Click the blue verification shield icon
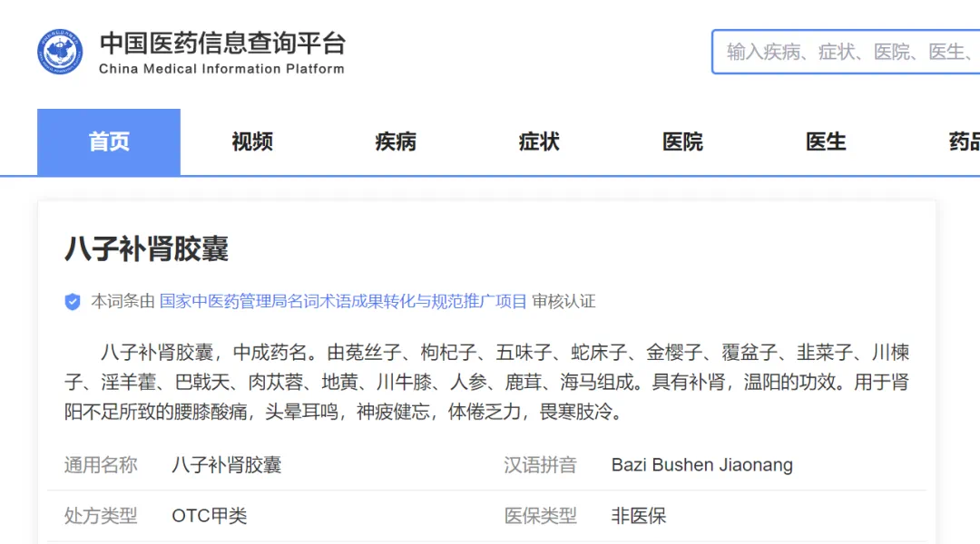This screenshot has height=544, width=980. tap(73, 302)
